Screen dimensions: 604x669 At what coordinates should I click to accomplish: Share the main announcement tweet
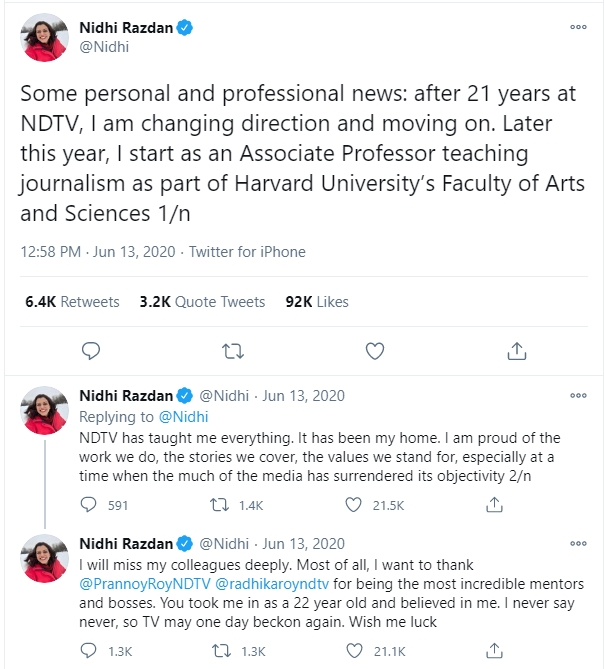[517, 351]
